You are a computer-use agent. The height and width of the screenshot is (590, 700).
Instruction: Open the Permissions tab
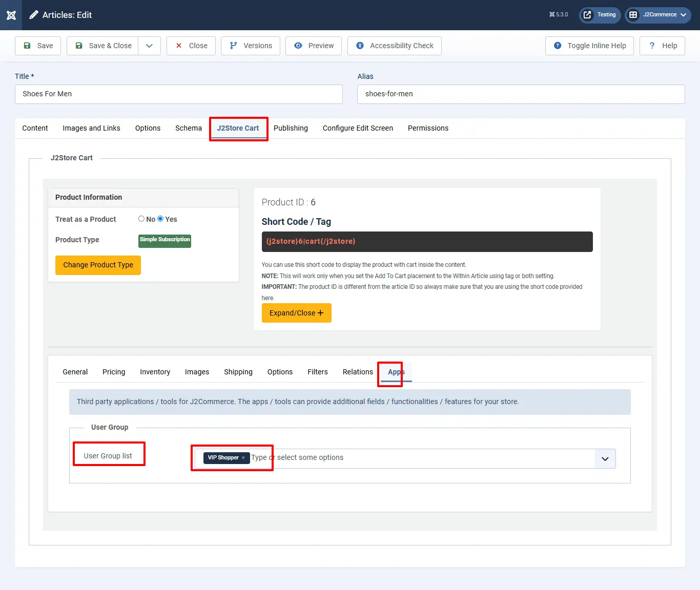(x=428, y=128)
